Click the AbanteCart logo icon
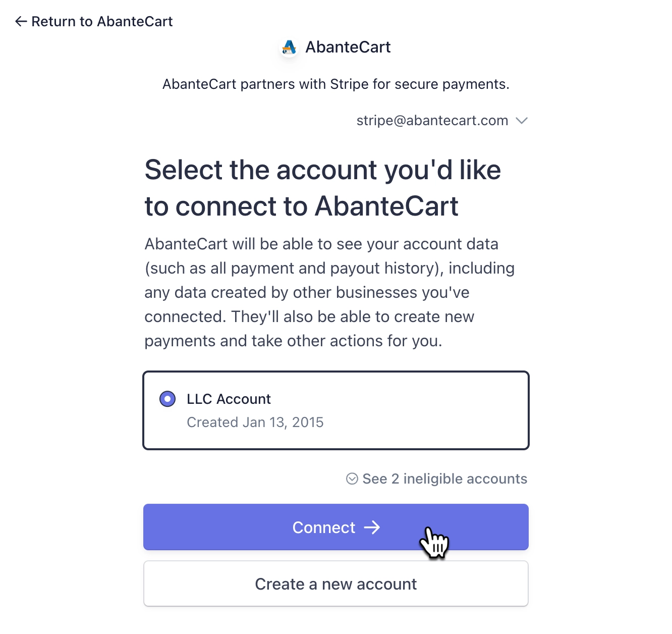 tap(289, 47)
